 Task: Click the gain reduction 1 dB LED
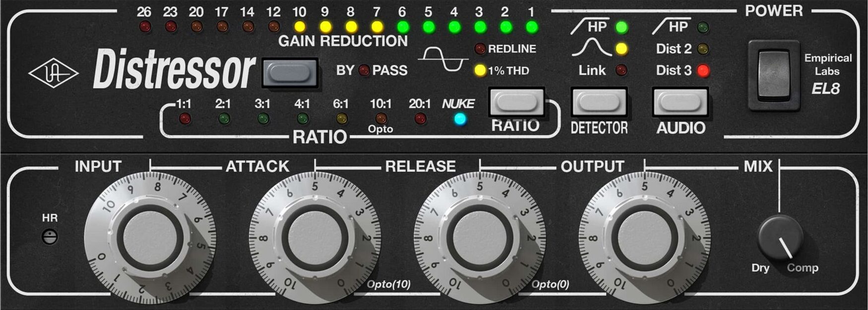coord(531,27)
